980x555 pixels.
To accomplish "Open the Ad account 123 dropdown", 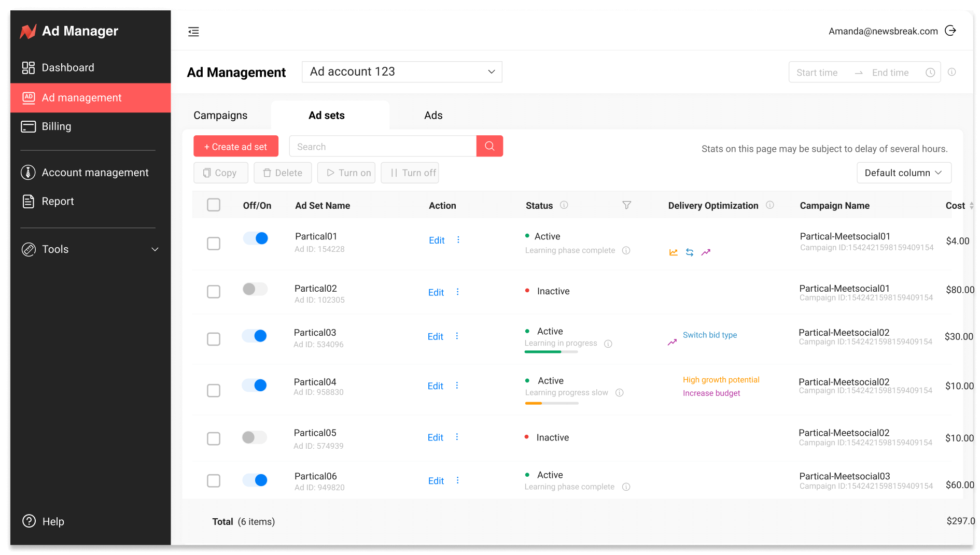I will click(402, 72).
